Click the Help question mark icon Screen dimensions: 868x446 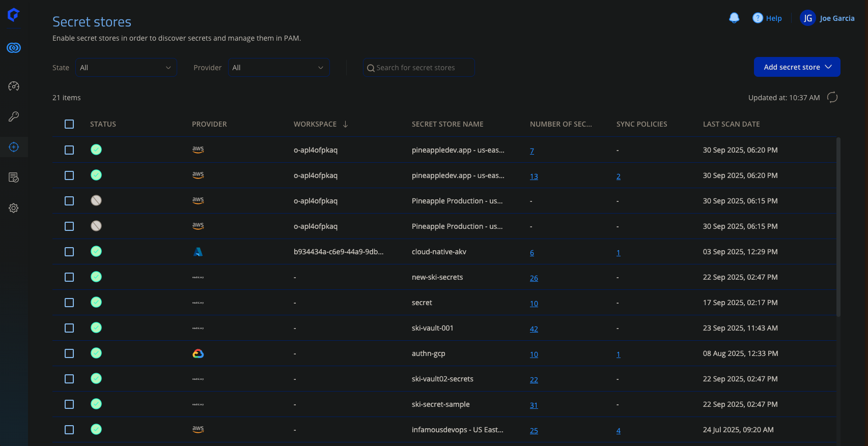pyautogui.click(x=758, y=18)
